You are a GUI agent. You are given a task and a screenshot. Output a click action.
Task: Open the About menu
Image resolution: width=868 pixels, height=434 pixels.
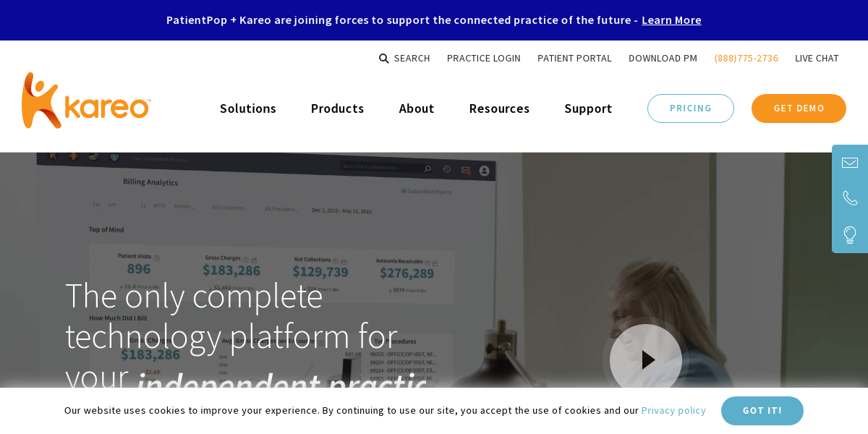coord(417,109)
